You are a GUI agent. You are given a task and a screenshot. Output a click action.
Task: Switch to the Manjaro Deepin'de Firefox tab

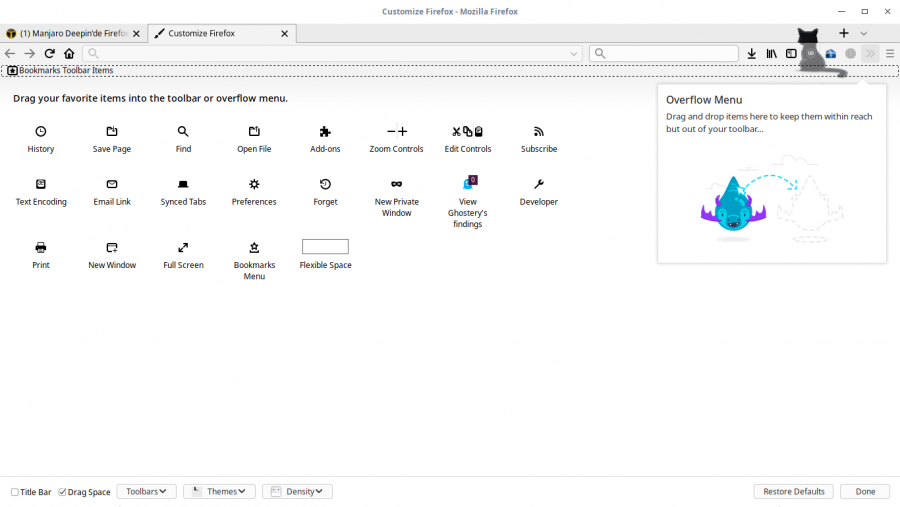coord(73,33)
